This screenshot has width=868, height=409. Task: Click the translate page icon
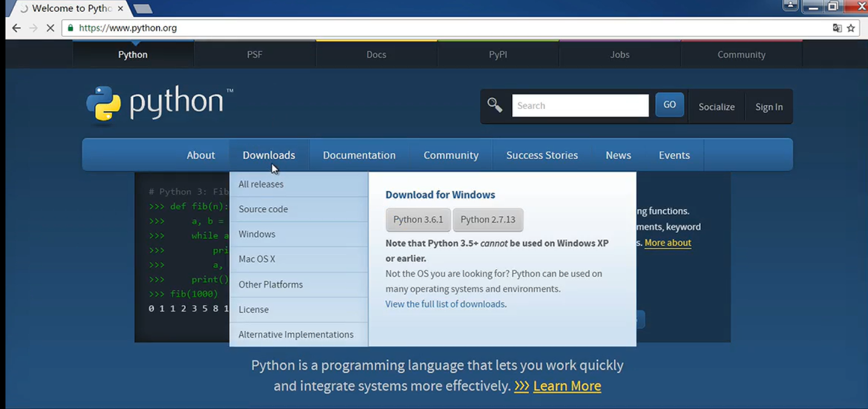click(837, 28)
